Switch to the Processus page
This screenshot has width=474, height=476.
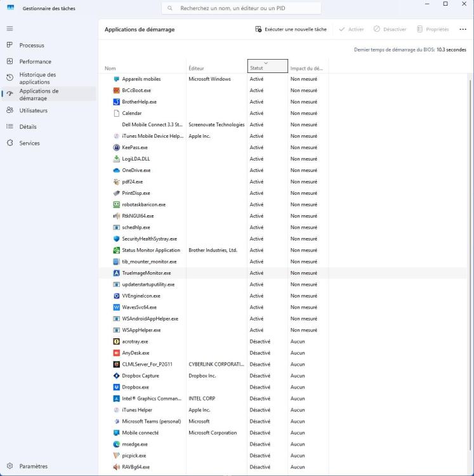click(32, 46)
